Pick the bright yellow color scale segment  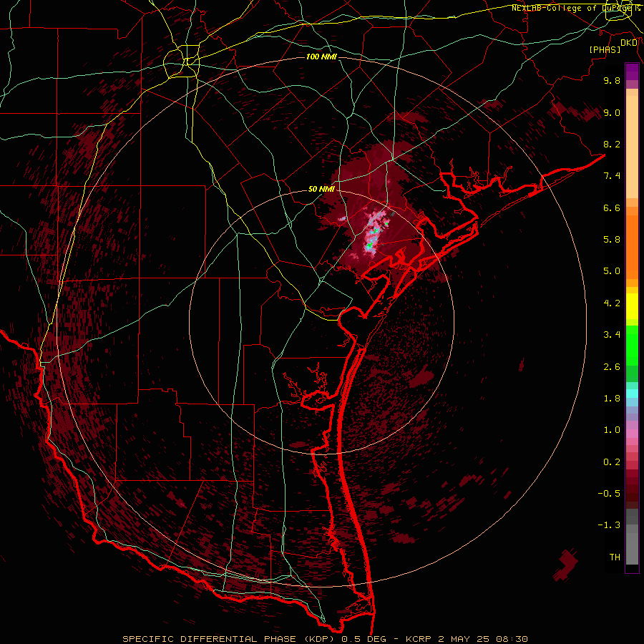632,306
